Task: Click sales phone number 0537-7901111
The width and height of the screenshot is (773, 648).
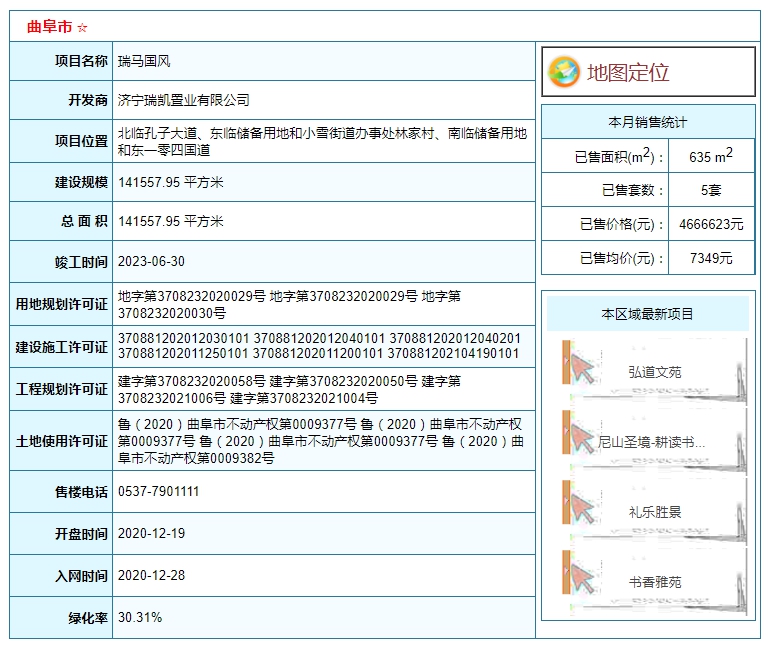Action: (x=158, y=491)
